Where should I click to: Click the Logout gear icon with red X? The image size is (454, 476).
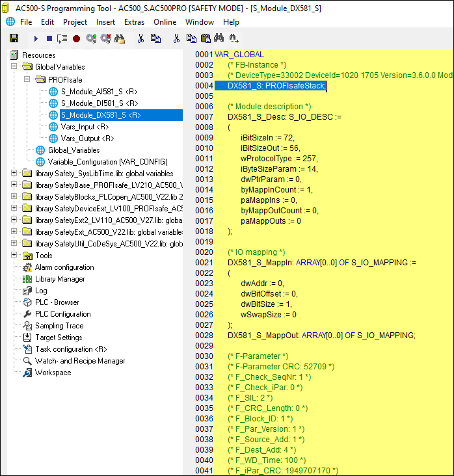105,38
